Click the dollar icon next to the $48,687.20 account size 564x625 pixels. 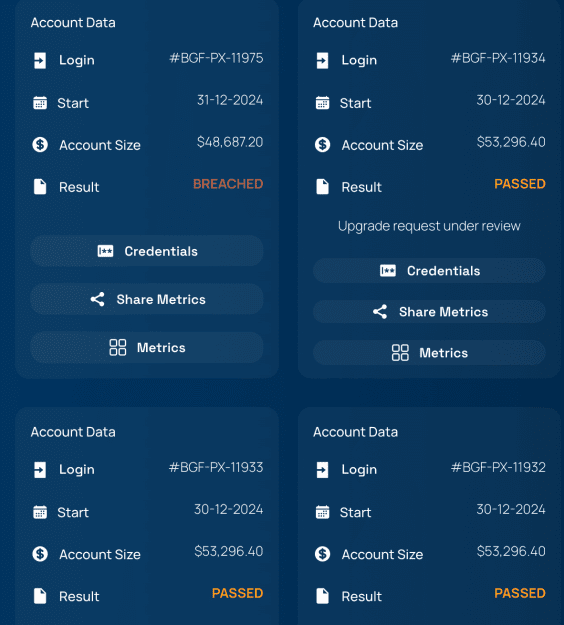[x=40, y=144]
